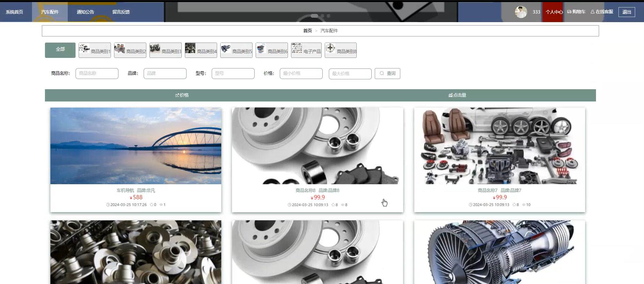Click 首页 in the breadcrumb
This screenshot has width=644, height=284.
click(307, 31)
